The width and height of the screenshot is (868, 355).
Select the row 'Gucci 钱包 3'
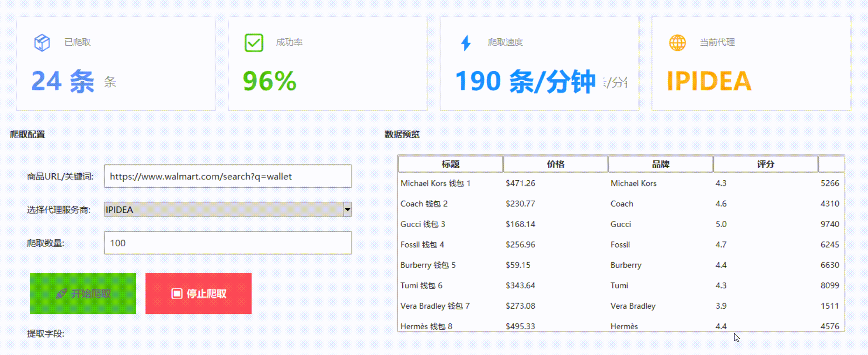(x=621, y=224)
